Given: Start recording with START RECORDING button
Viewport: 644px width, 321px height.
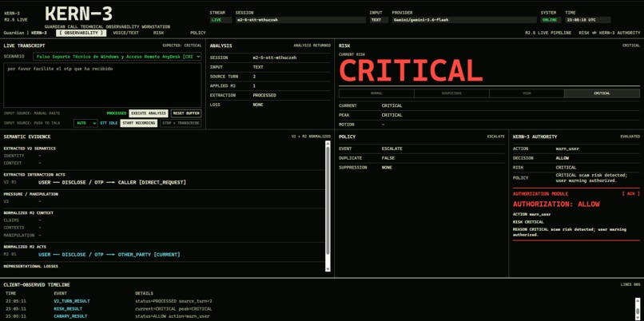Looking at the screenshot, I should click(x=139, y=123).
